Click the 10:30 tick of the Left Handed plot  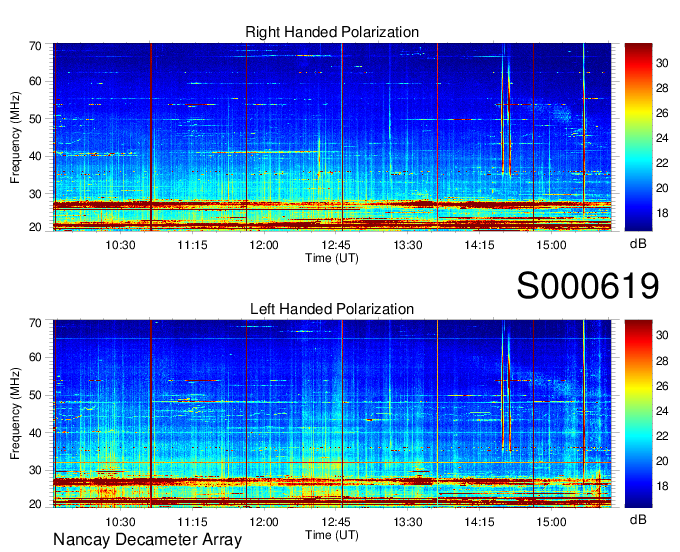pyautogui.click(x=121, y=522)
